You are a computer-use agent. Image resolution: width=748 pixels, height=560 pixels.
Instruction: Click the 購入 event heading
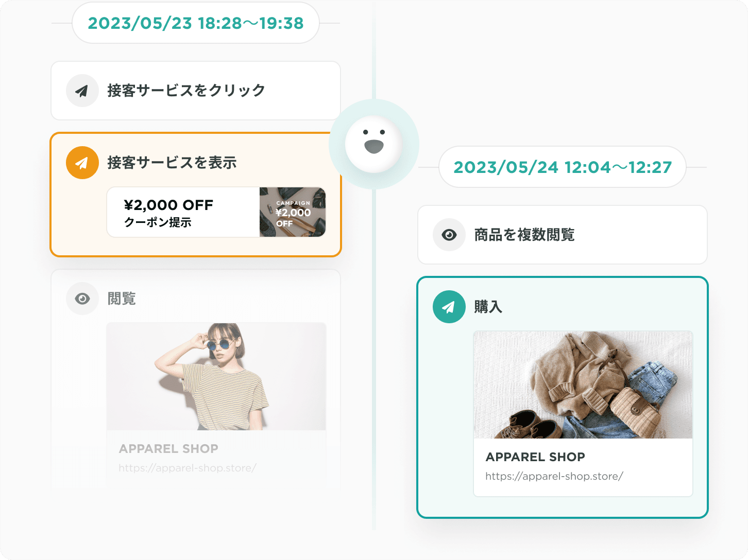pos(488,307)
